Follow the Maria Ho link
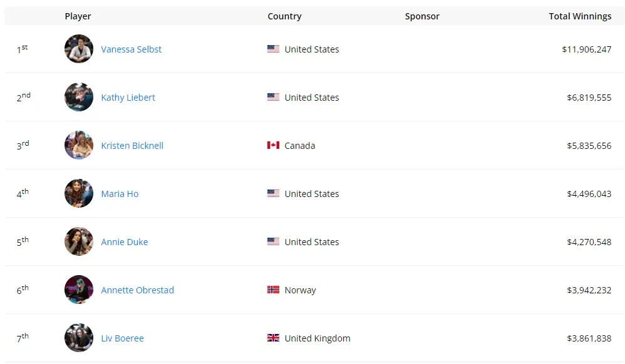Viewport: 625px width, 364px height. pyautogui.click(x=120, y=194)
